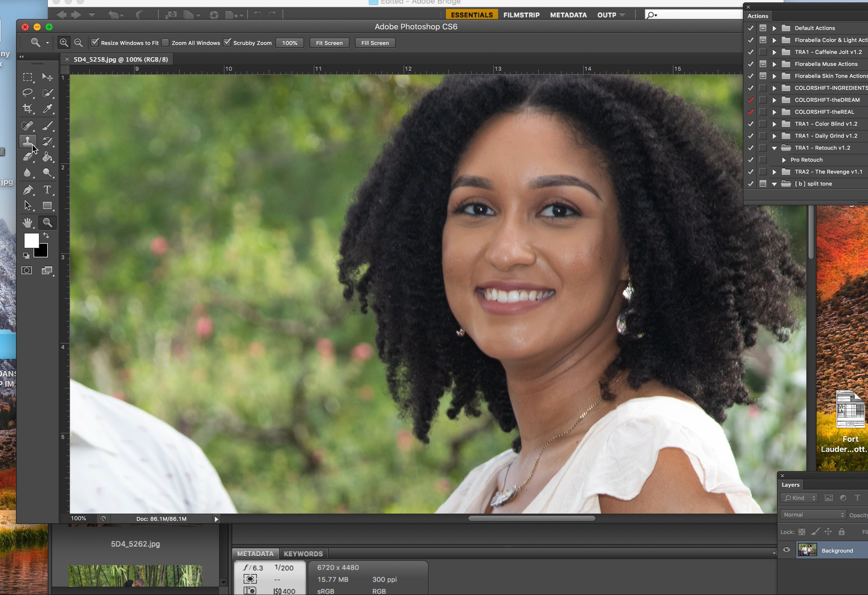This screenshot has width=868, height=595.
Task: Click the swap foreground/background colors icon
Action: tap(46, 235)
